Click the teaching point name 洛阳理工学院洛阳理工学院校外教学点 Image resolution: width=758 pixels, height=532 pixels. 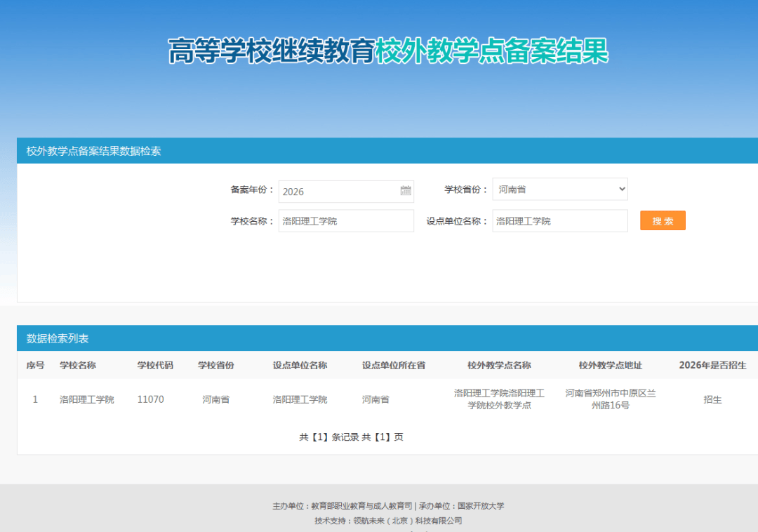coord(500,399)
